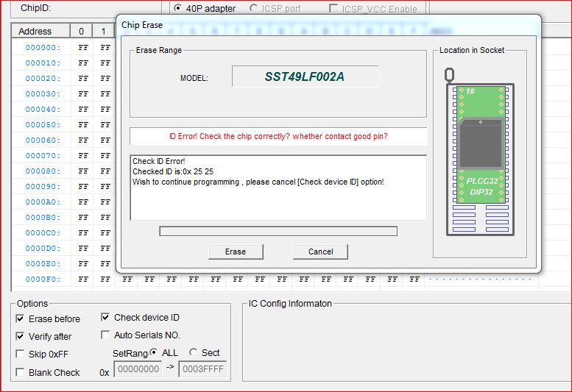
Task: Select address row 000050:
Action: pos(43,124)
